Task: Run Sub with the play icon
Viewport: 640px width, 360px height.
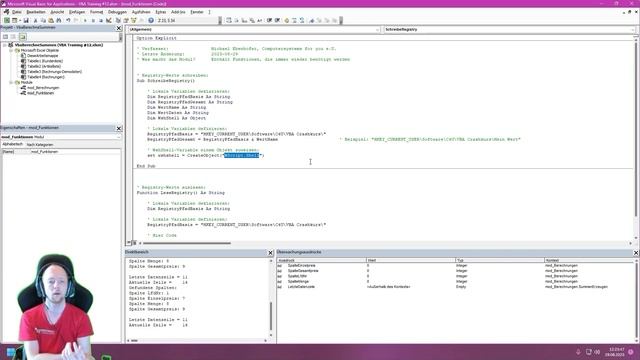Action: 85,20
